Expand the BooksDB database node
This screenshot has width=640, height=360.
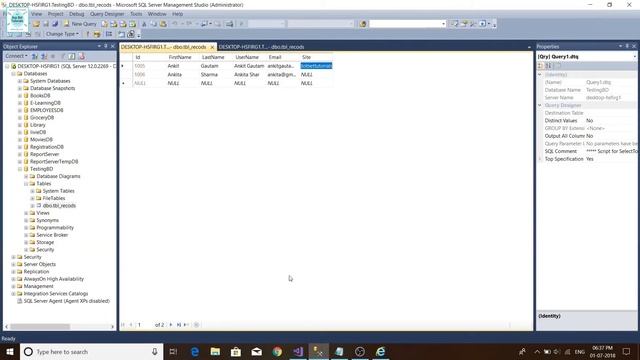pos(20,96)
